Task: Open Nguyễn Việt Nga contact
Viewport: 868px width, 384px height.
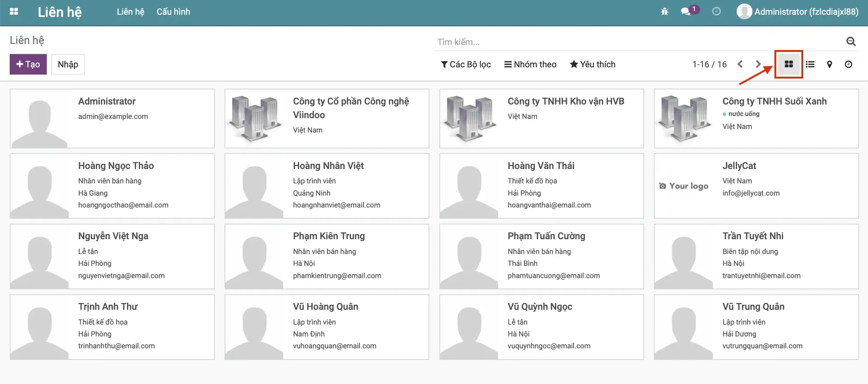Action: click(x=112, y=256)
